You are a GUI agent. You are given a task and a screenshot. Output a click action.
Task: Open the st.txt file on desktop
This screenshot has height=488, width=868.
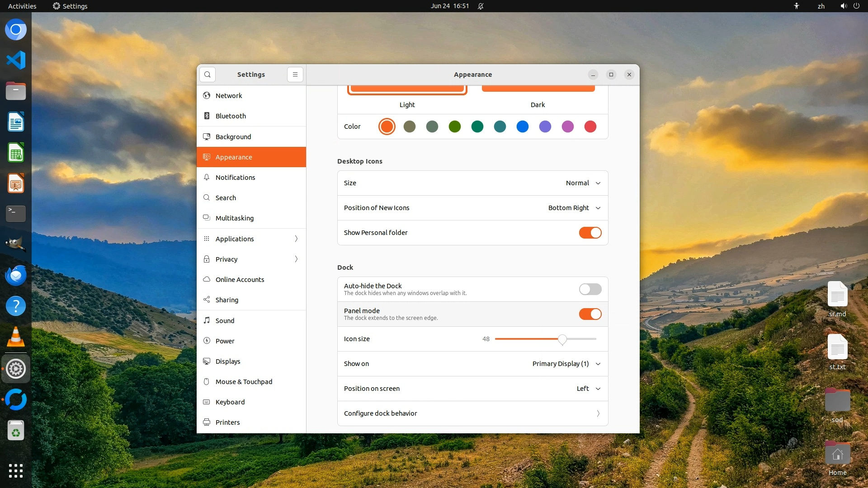coord(837,347)
